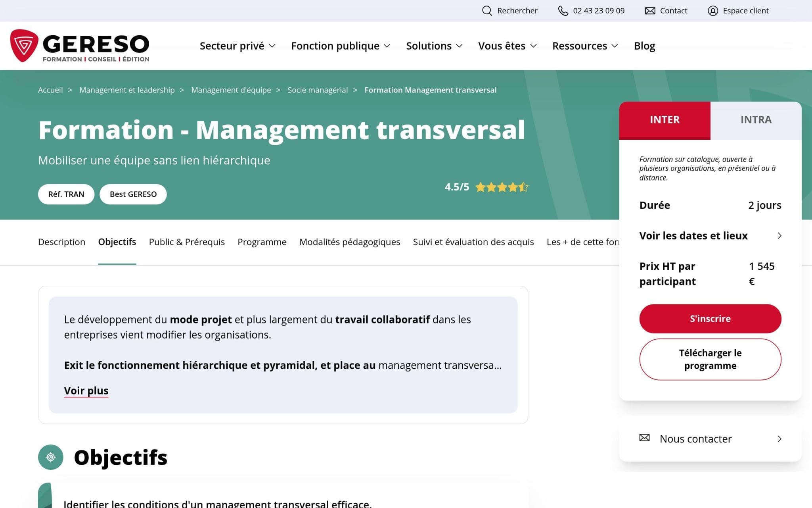Expand Solutions menu chevron
Screen dimensions: 812x508
pos(460,46)
